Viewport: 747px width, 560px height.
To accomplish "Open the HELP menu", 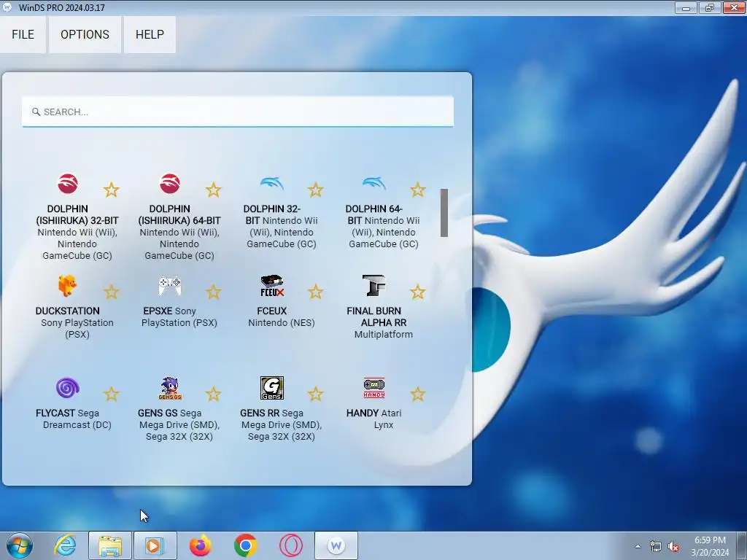I will pyautogui.click(x=150, y=34).
